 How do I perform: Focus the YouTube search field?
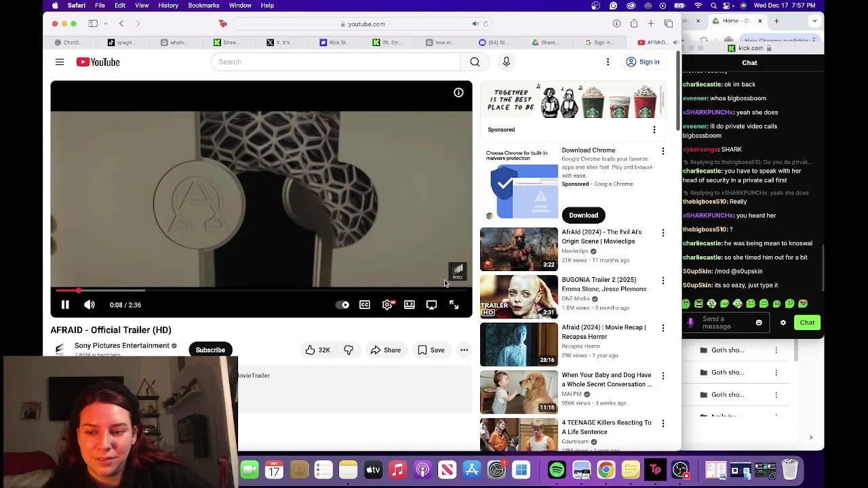pyautogui.click(x=336, y=62)
